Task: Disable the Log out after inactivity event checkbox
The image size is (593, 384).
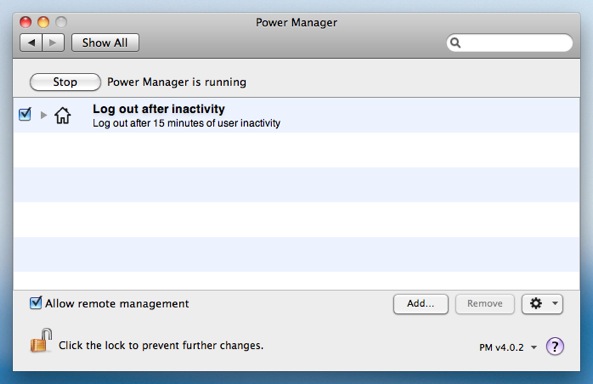Action: click(x=25, y=114)
